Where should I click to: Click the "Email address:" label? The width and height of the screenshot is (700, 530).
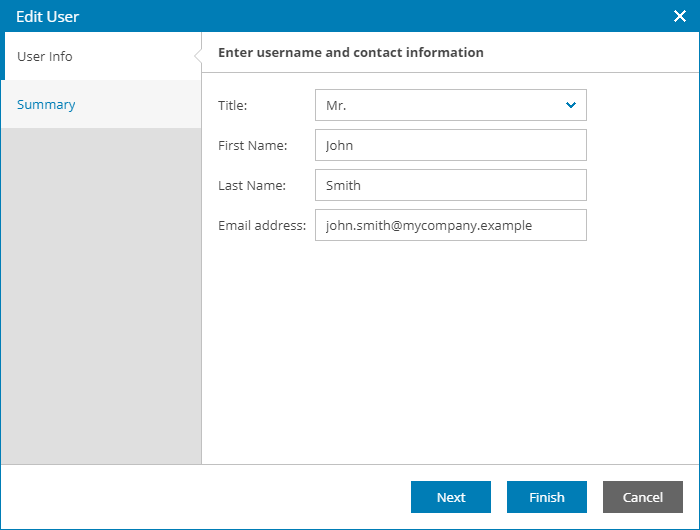(x=262, y=225)
